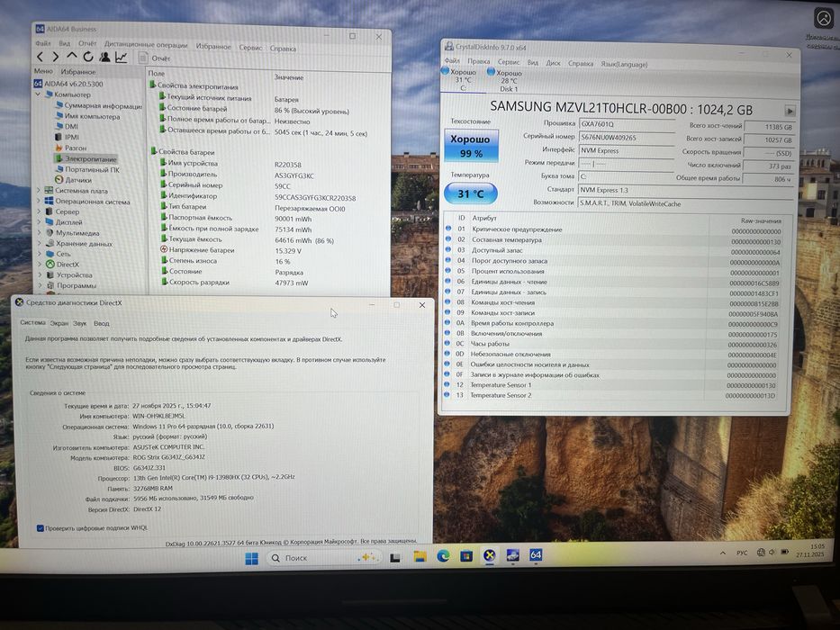Click the Task View taskbar icon
Viewport: 840px width, 630px height.
[395, 558]
